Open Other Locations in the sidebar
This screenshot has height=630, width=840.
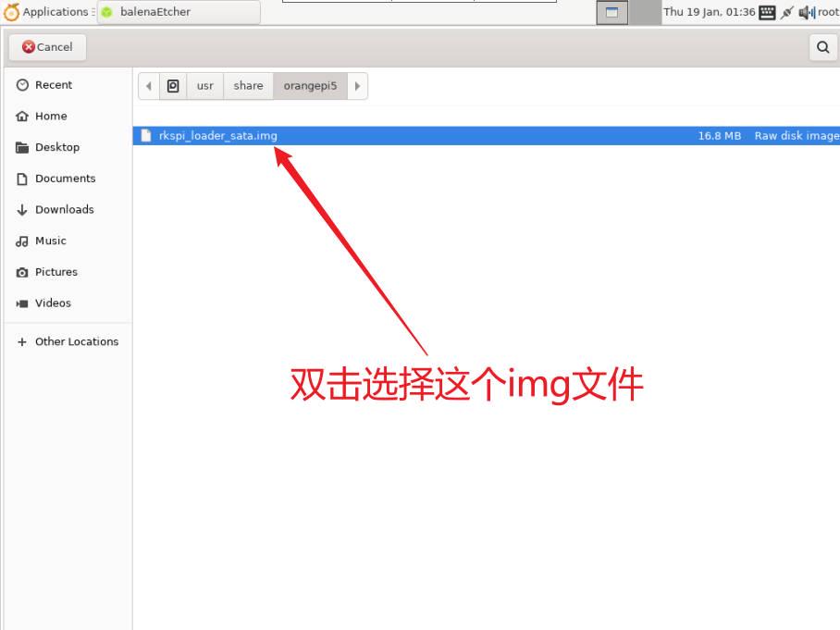[x=68, y=341]
